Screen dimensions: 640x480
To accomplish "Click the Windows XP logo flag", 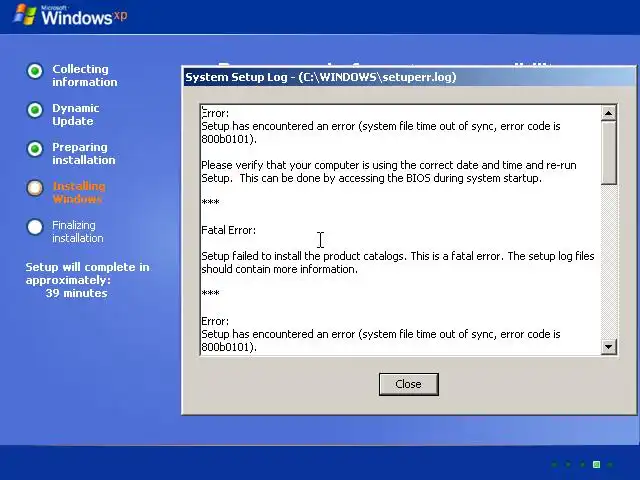I will click(24, 15).
